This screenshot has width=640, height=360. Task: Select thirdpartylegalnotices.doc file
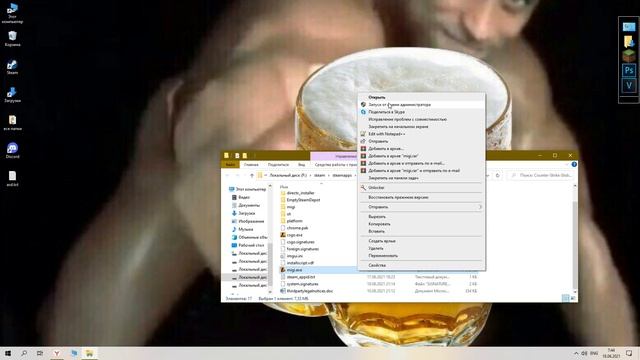(307, 291)
